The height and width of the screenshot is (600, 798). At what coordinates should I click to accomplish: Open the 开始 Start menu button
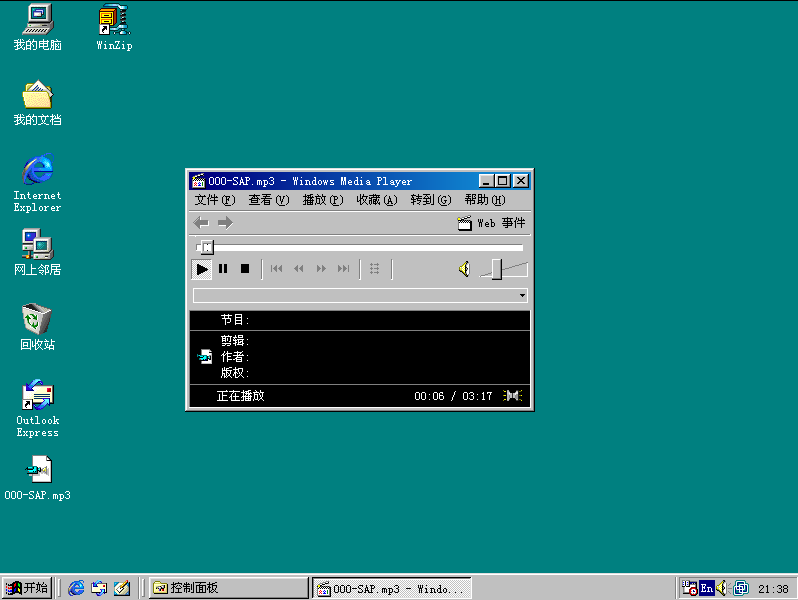(27, 588)
